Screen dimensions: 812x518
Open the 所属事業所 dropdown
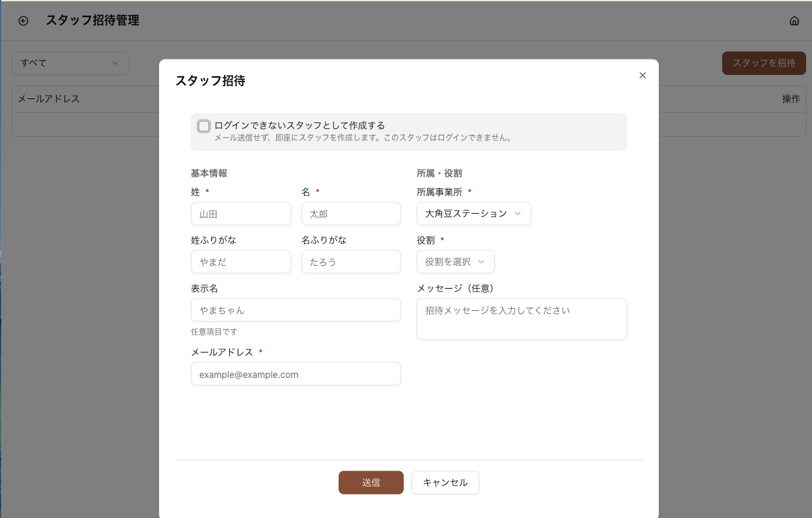pyautogui.click(x=473, y=214)
